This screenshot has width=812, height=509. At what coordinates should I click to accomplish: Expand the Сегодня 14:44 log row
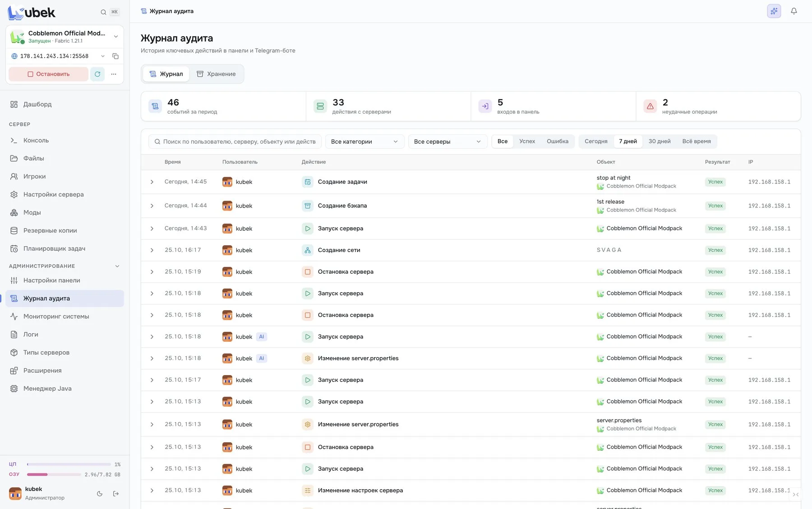(x=152, y=206)
